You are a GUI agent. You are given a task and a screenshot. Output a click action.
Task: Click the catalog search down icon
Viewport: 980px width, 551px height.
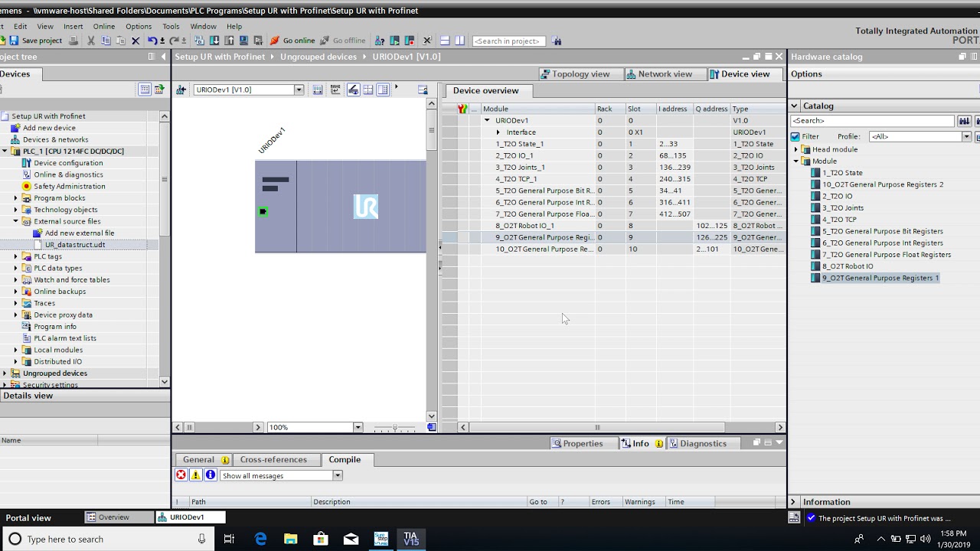[964, 121]
